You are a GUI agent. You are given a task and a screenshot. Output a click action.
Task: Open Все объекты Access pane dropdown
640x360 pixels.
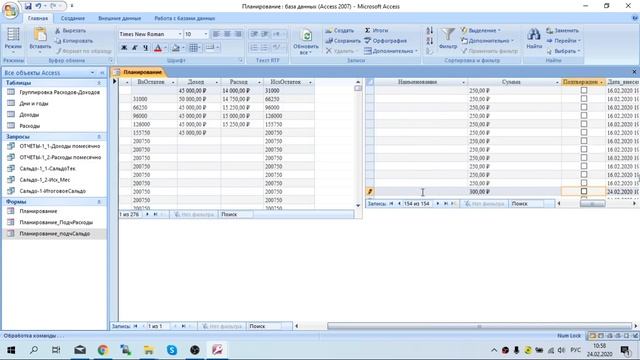click(92, 73)
